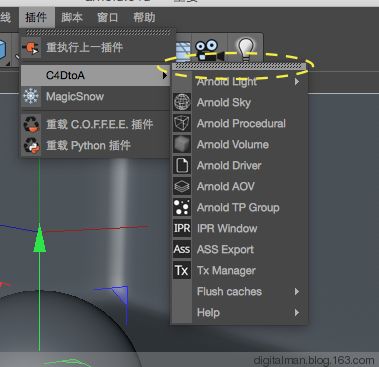Expand the Arnold Light submenu arrow

pos(297,81)
